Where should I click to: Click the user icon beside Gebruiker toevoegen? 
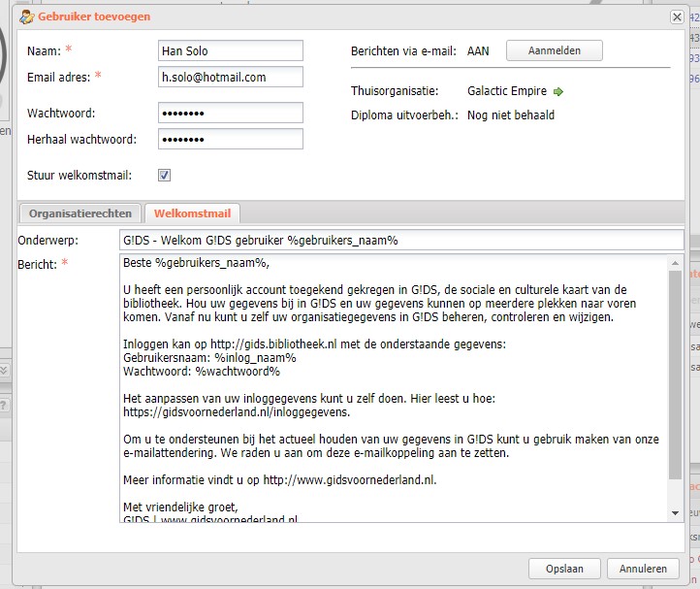pos(26,17)
